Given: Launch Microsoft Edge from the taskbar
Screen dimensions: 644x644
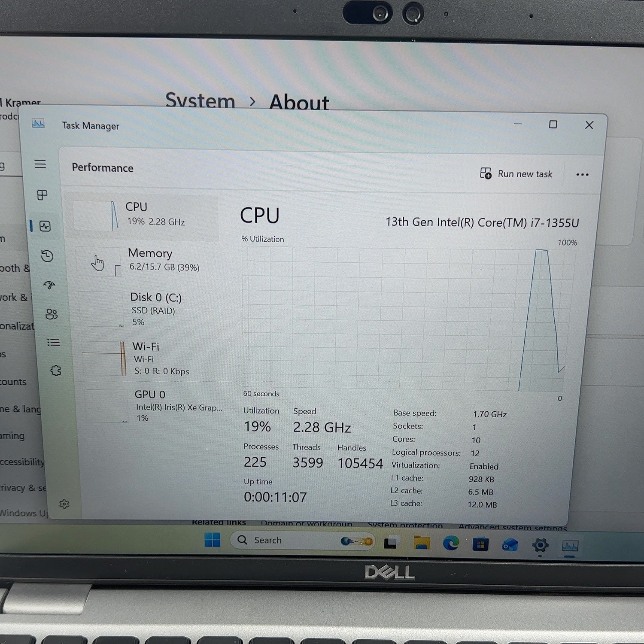Looking at the screenshot, I should click(x=451, y=544).
